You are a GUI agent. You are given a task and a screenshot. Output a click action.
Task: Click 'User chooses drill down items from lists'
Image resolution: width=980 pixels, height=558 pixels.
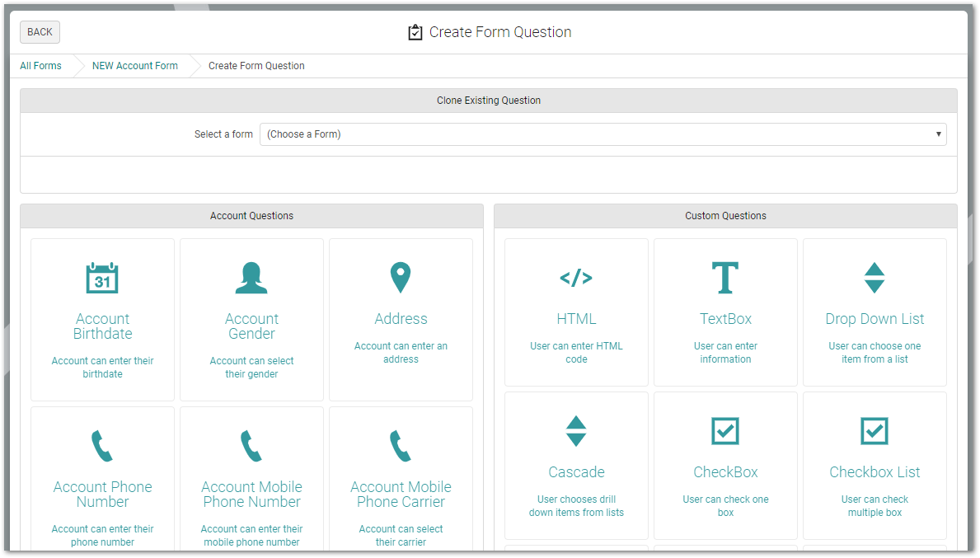(576, 505)
